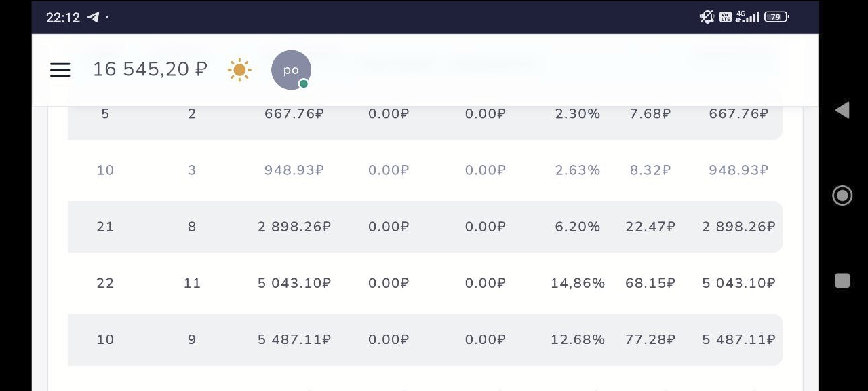This screenshot has height=391, width=868.
Task: Click the 7.68₽ cell in first row
Action: pyautogui.click(x=650, y=114)
